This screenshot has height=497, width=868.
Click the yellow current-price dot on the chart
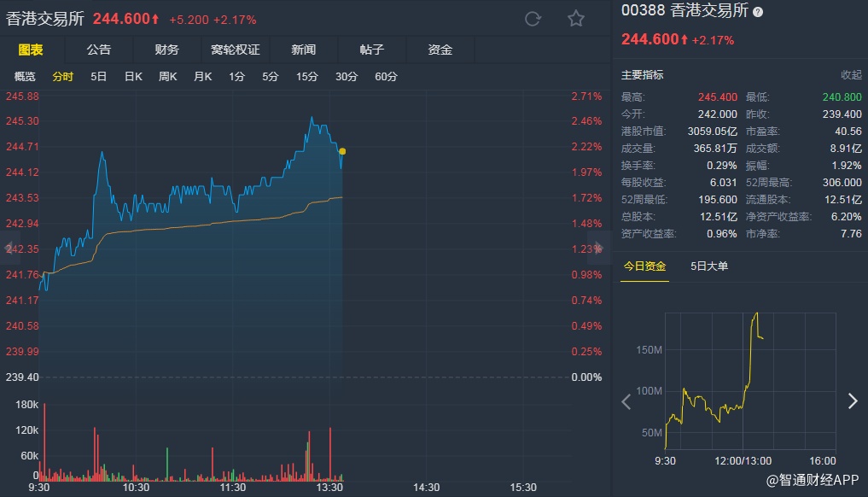point(342,151)
